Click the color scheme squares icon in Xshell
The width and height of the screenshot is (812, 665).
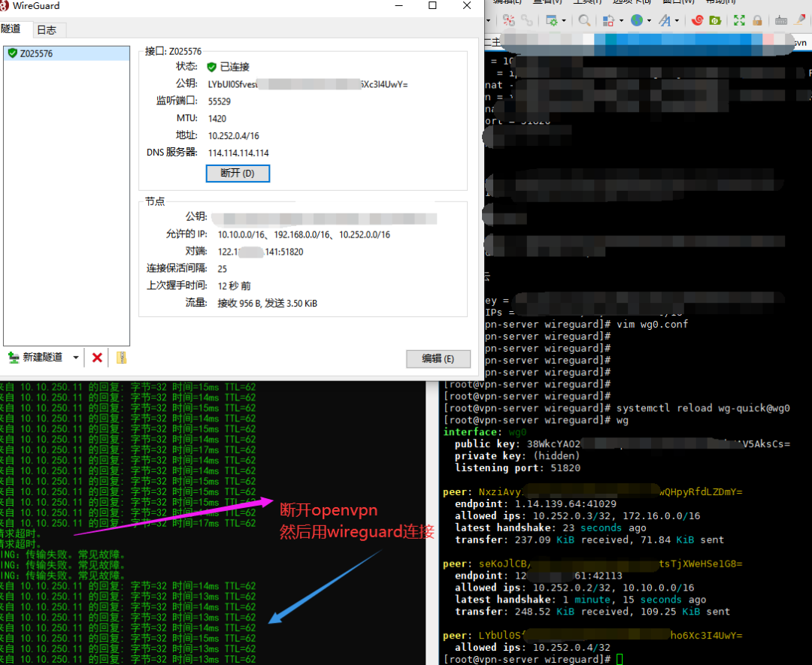[608, 20]
